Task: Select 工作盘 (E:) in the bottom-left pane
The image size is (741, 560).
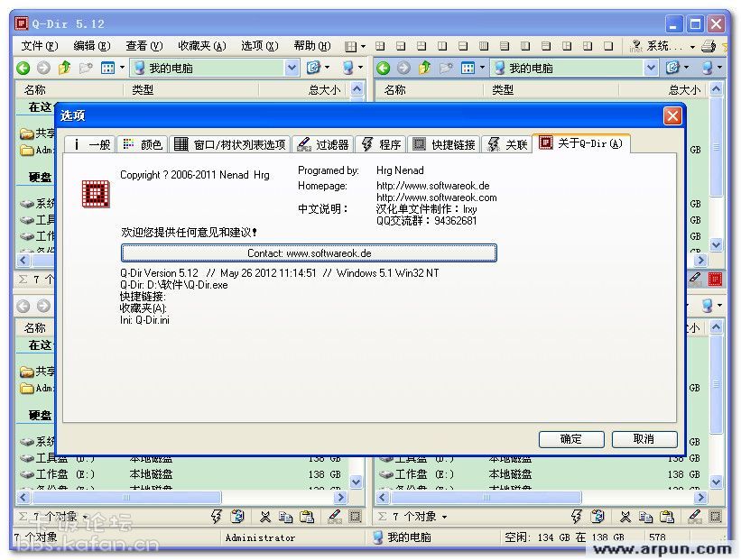Action: 58,474
